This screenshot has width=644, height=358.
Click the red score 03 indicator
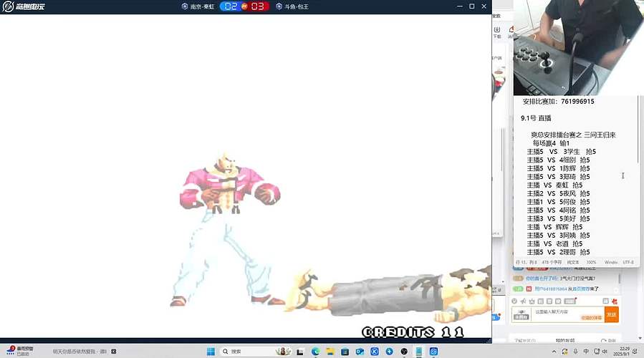point(258,6)
